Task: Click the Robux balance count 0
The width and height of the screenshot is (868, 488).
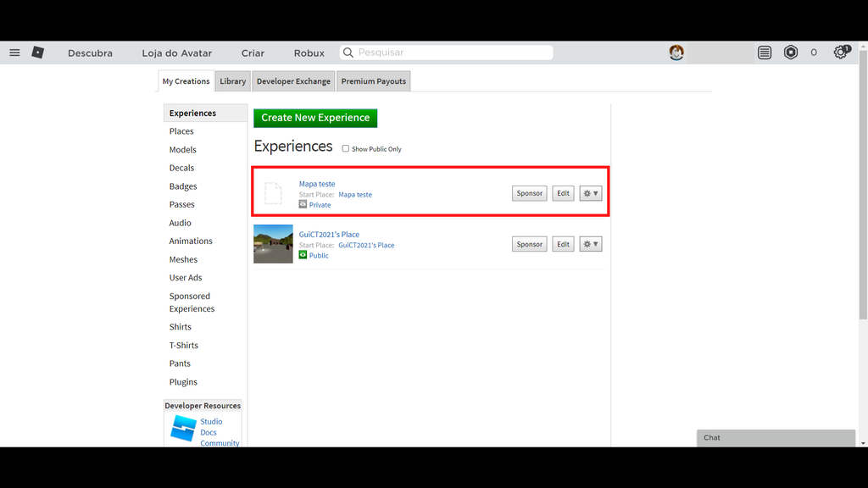Action: (x=813, y=53)
